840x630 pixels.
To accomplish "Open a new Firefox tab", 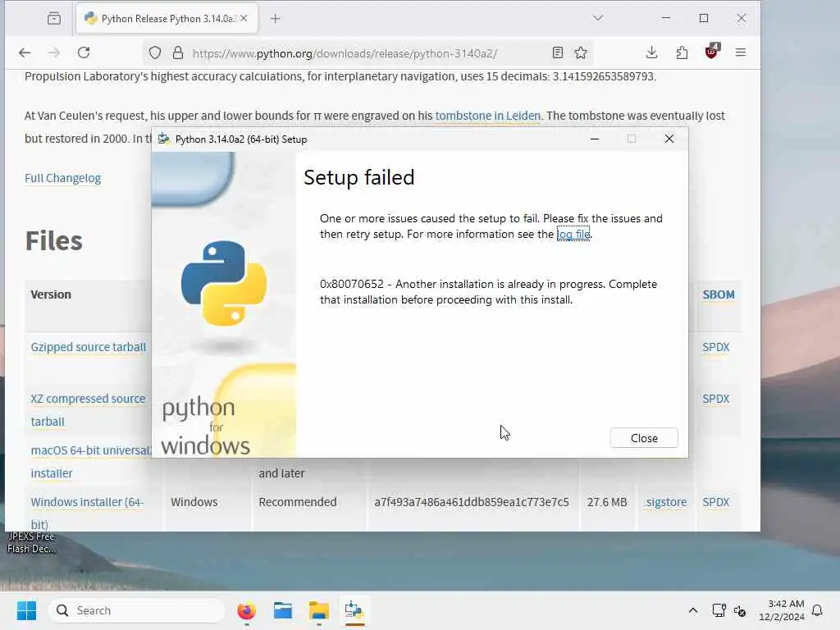I will coord(275,19).
